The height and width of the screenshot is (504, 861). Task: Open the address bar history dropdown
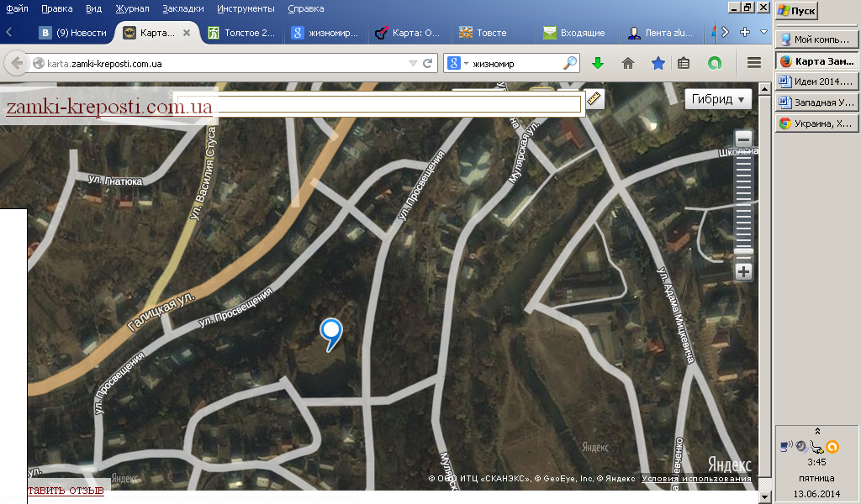pyautogui.click(x=413, y=64)
